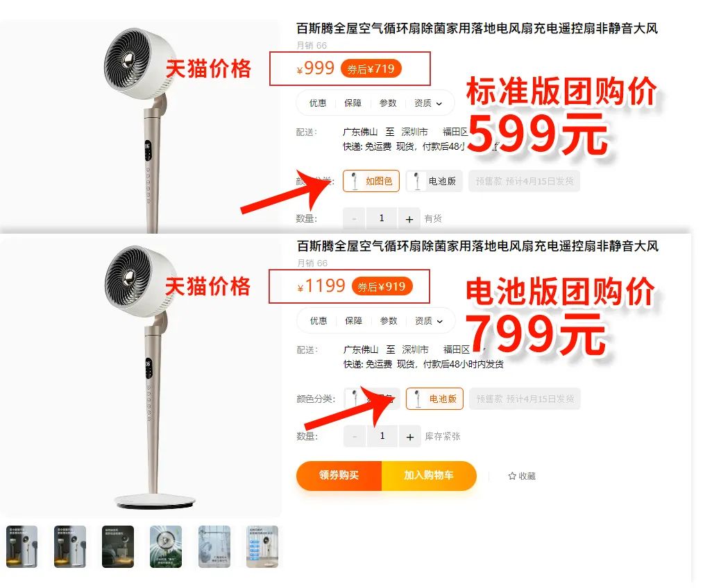Image resolution: width=721 pixels, height=588 pixels.
Task: Expand 资质 dropdown chevron in upper listing
Action: coord(439,104)
